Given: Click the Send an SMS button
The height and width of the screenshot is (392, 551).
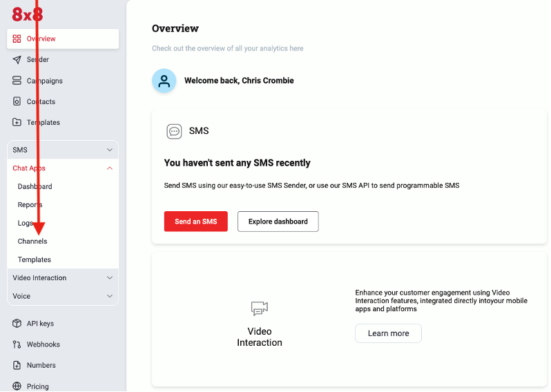Looking at the screenshot, I should click(195, 222).
